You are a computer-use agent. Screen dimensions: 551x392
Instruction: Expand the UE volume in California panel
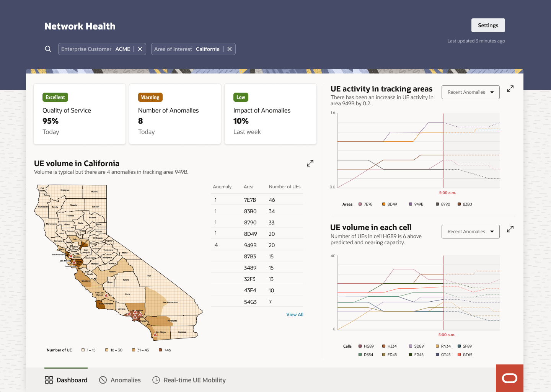coord(310,163)
